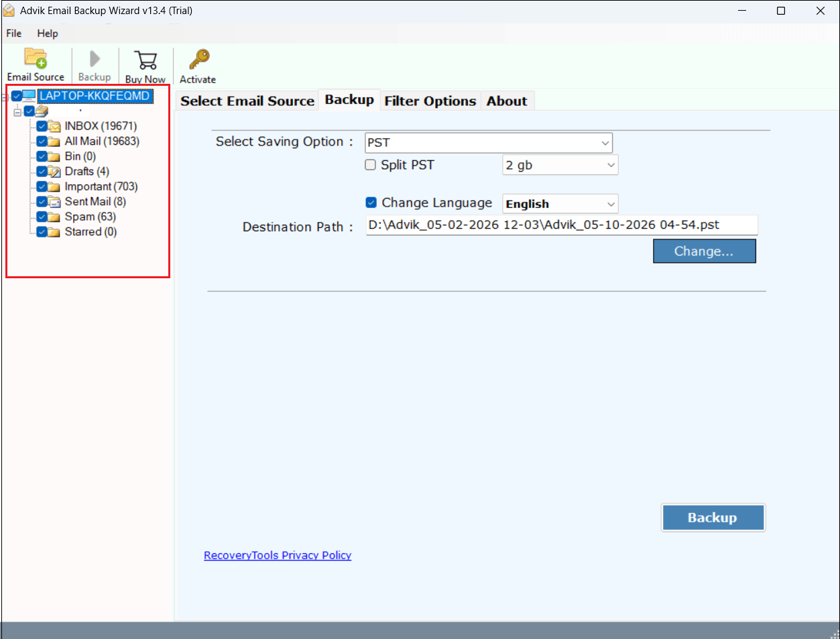Click the Change... destination button

click(705, 251)
